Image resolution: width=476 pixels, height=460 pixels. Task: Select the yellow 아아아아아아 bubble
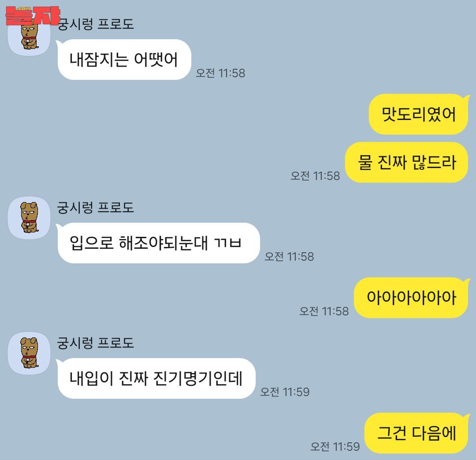tap(412, 298)
